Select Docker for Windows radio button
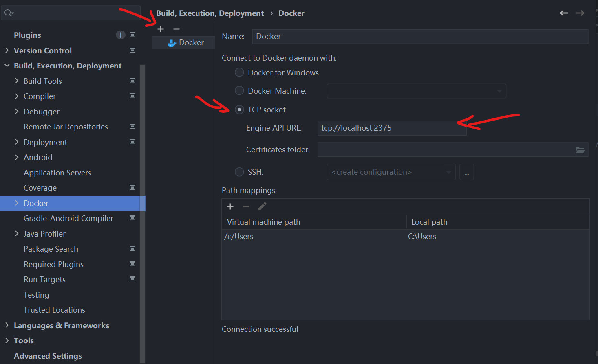Viewport: 598px width, 364px height. [x=239, y=72]
